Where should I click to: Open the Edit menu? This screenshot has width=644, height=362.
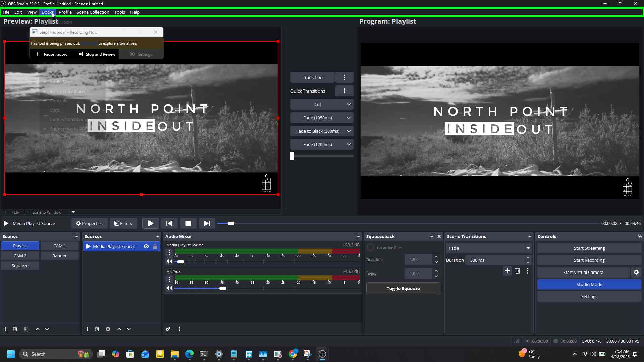point(18,12)
